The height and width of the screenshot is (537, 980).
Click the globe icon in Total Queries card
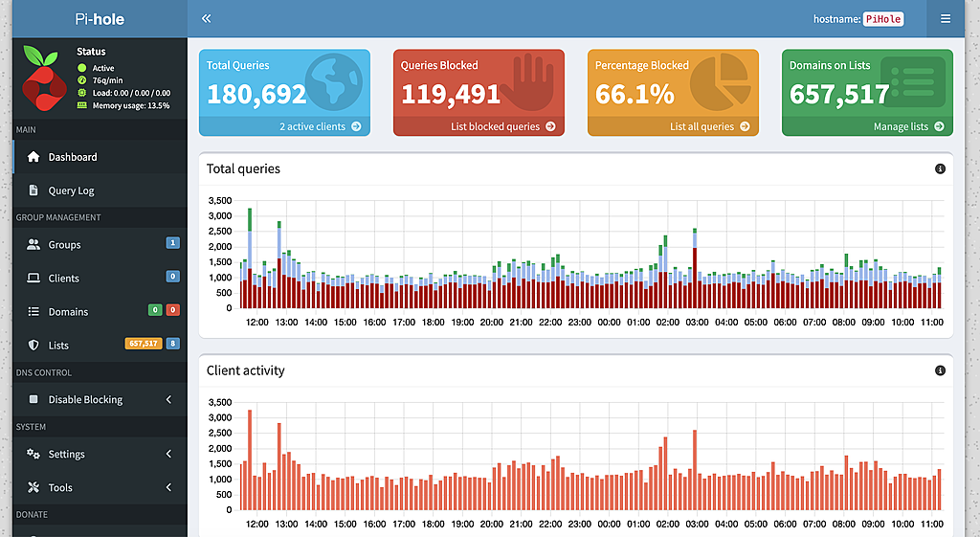(334, 82)
